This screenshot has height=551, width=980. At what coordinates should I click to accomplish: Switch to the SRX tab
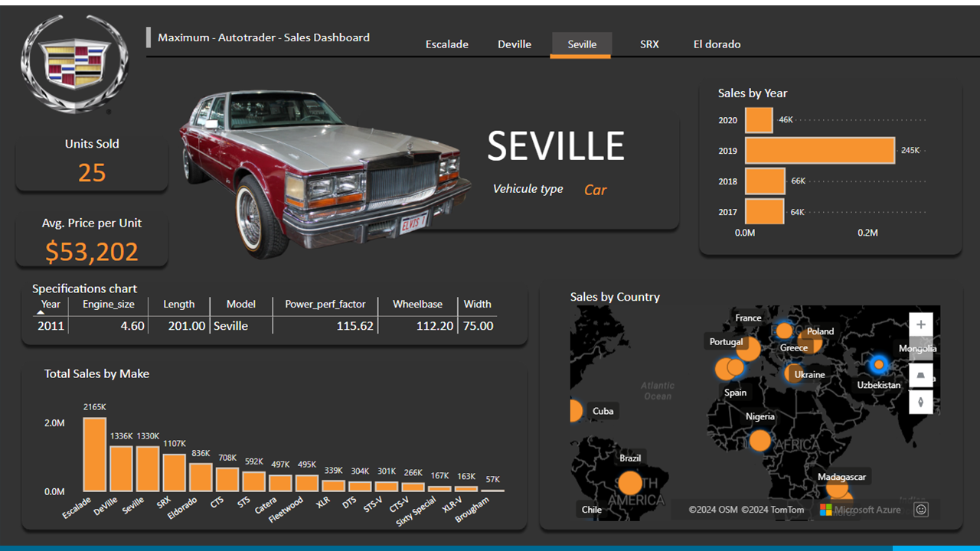pos(649,44)
